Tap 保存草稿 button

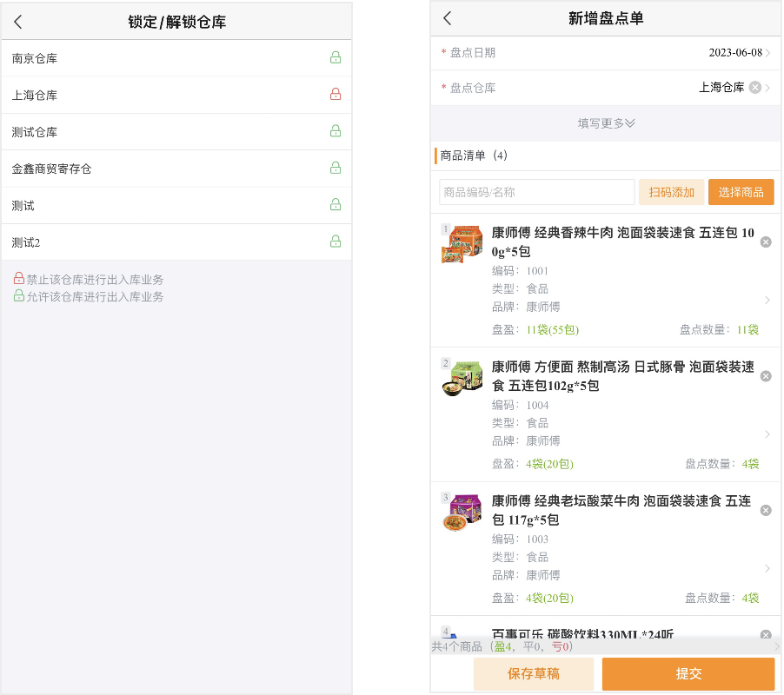(534, 673)
